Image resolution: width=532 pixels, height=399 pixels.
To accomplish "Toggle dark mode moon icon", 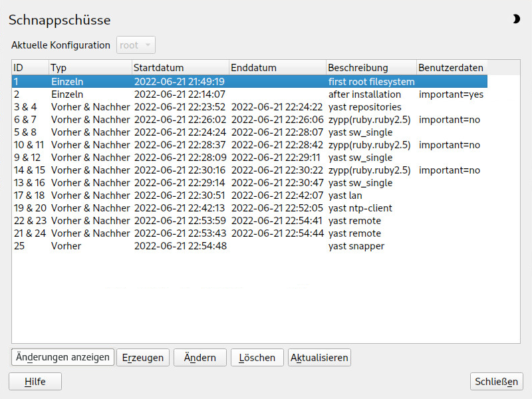I will 516,19.
